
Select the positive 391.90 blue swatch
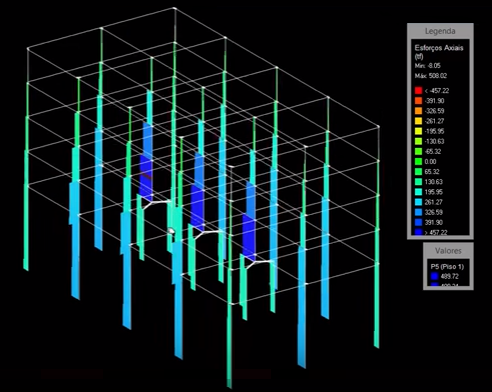tap(418, 222)
